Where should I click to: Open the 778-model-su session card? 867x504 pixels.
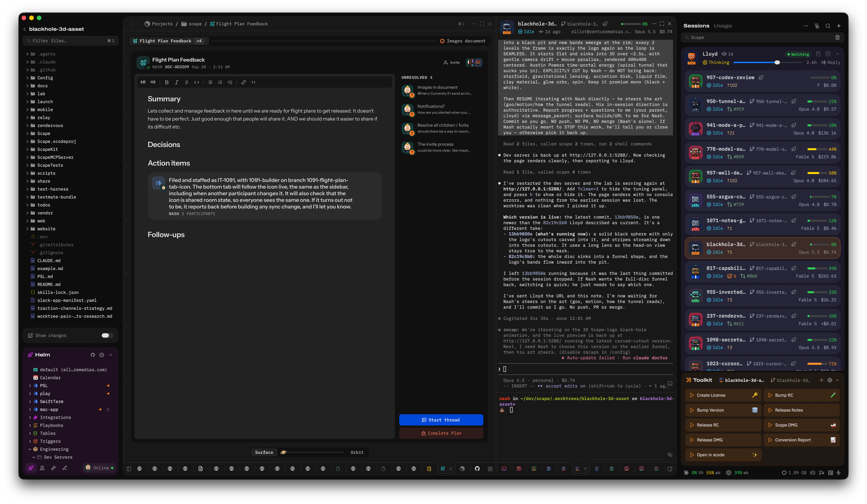click(762, 153)
